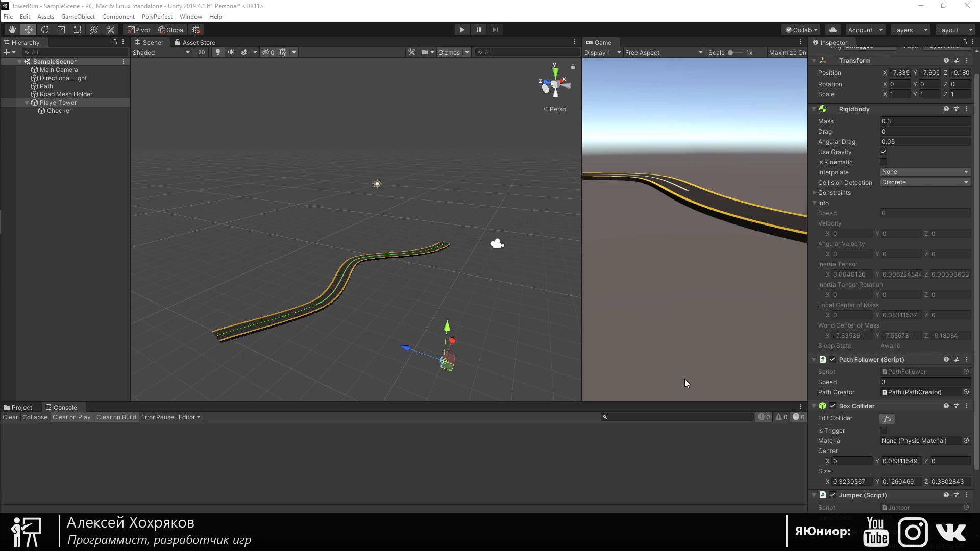Open the Interpolate dropdown on Rigidbody
This screenshot has width=980, height=551.
pos(925,171)
